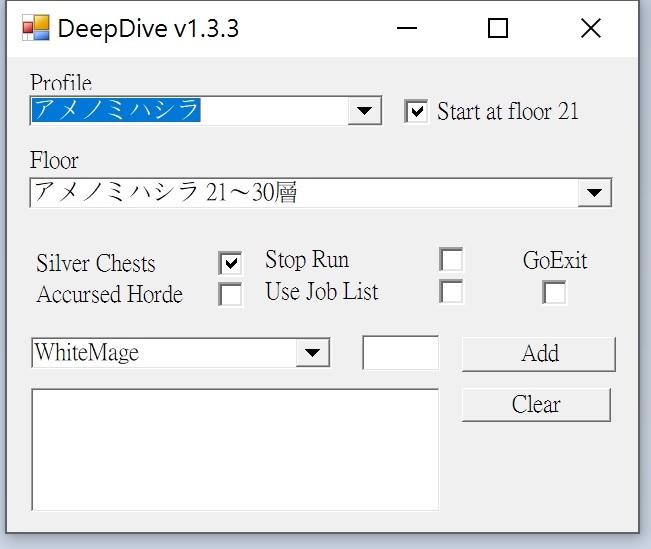This screenshot has width=651, height=549.
Task: Click inside the empty job list box
Action: [x=235, y=450]
